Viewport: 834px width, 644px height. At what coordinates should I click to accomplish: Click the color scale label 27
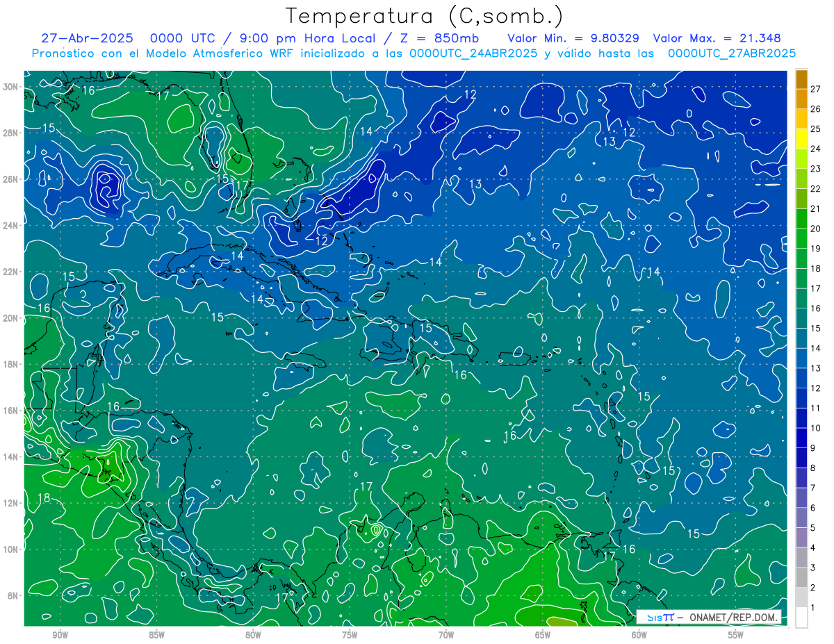click(815, 88)
